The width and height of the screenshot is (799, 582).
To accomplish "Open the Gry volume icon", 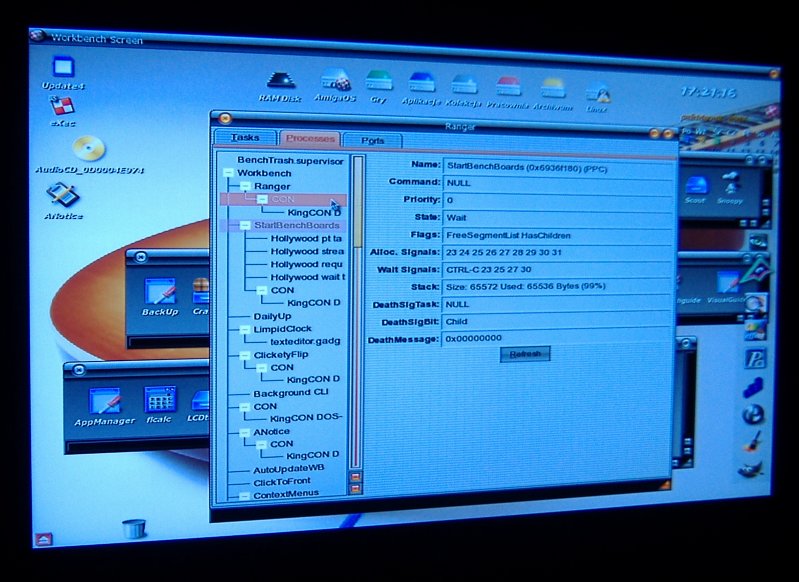I will [x=379, y=87].
